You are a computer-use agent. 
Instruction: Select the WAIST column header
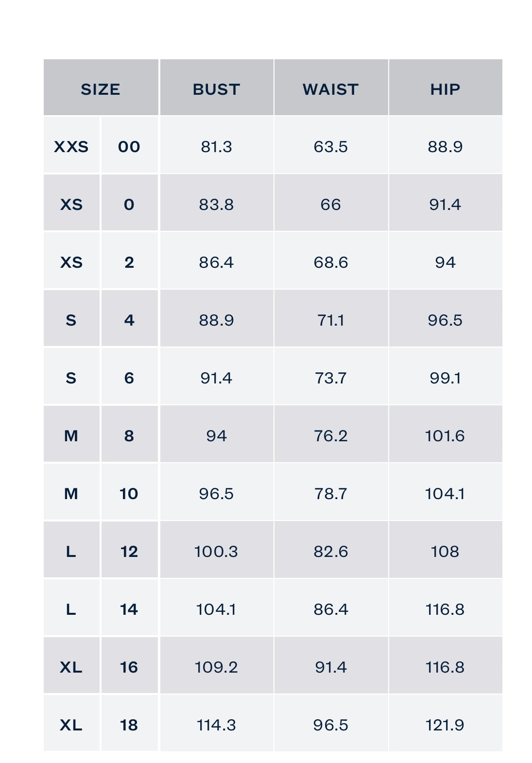pyautogui.click(x=330, y=89)
